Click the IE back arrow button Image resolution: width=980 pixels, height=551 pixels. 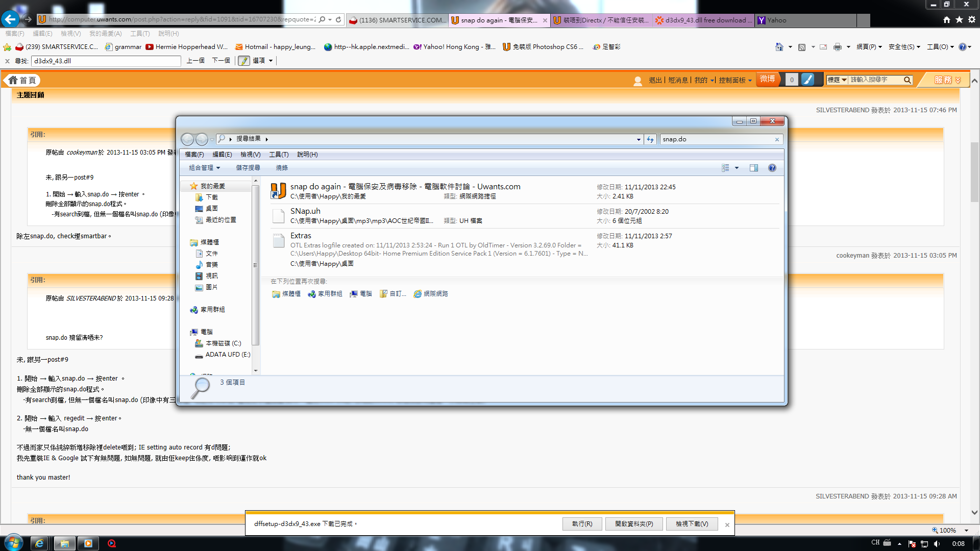click(x=10, y=19)
